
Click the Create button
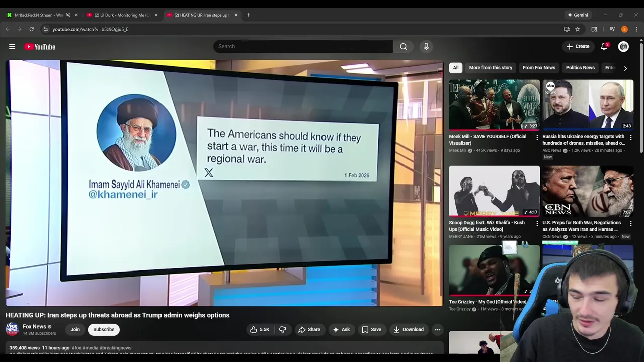click(578, 46)
